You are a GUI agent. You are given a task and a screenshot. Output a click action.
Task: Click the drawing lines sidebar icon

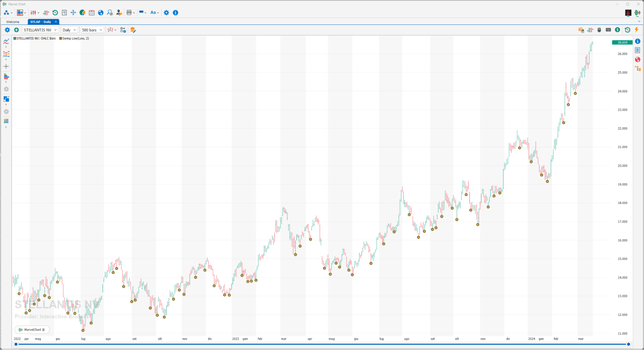[x=6, y=54]
